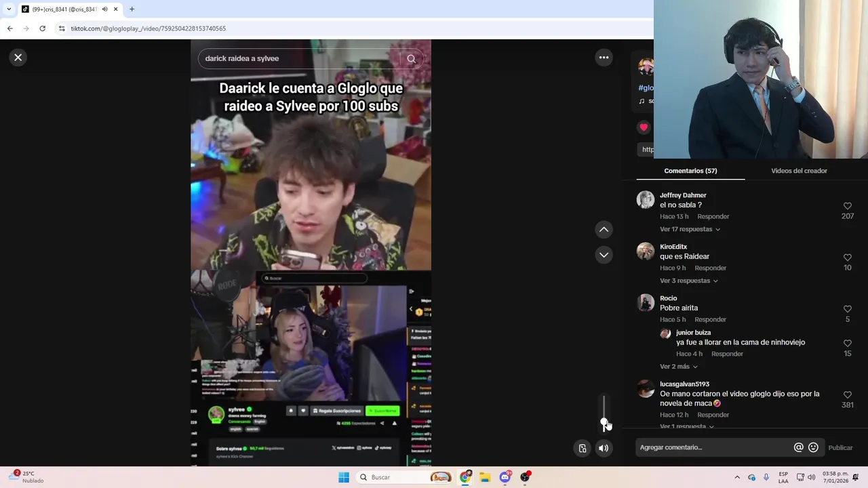
Task: Open OBS Studio from the taskbar
Action: (525, 477)
